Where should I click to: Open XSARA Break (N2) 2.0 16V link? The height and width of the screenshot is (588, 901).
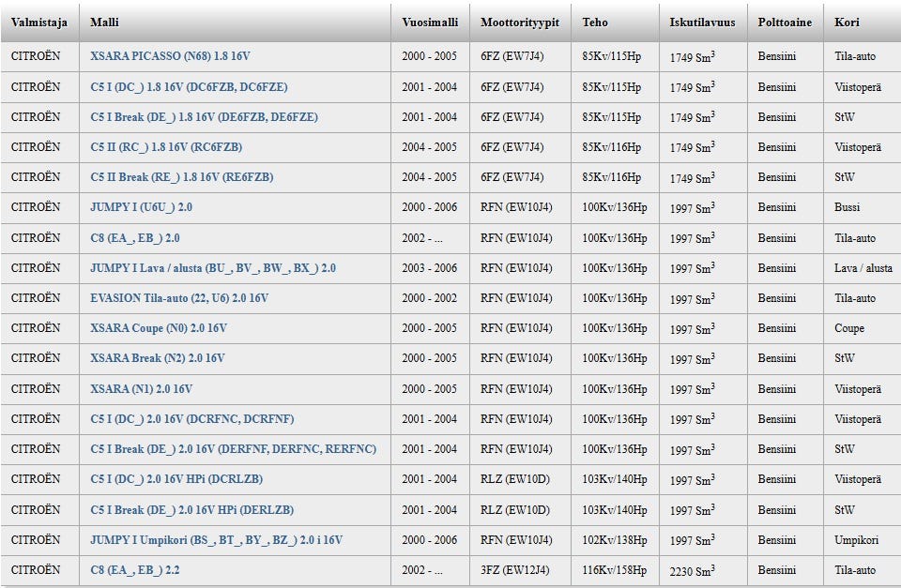[158, 358]
